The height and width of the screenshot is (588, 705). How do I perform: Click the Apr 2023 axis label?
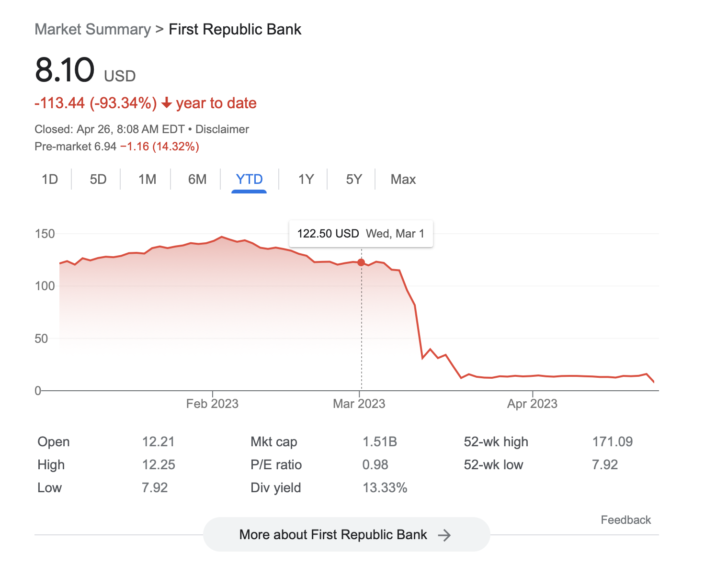[532, 404]
